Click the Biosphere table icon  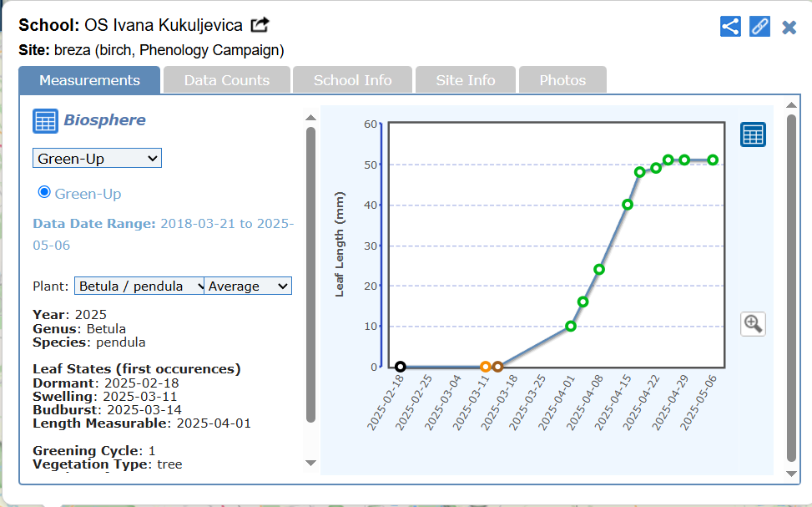[45, 121]
